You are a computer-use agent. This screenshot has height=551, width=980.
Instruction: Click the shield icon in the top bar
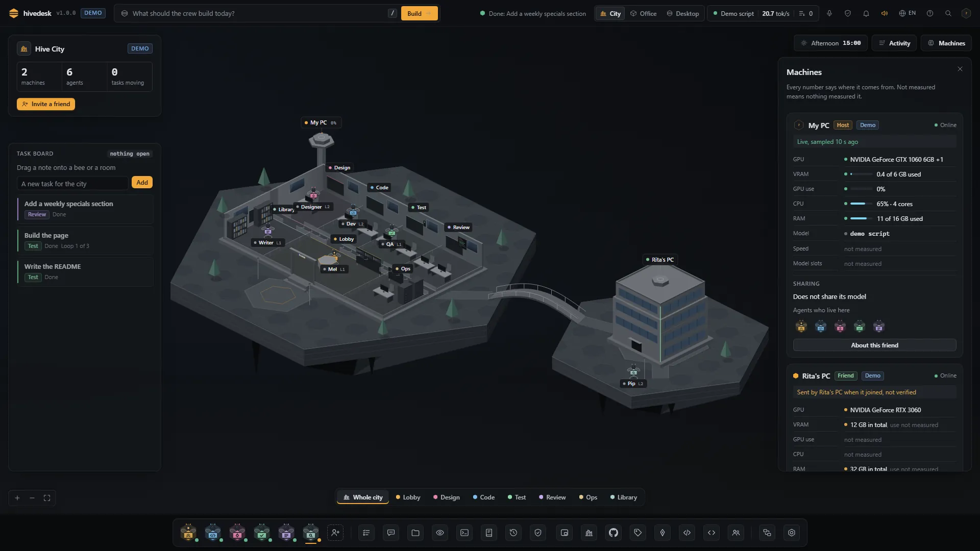coord(848,13)
